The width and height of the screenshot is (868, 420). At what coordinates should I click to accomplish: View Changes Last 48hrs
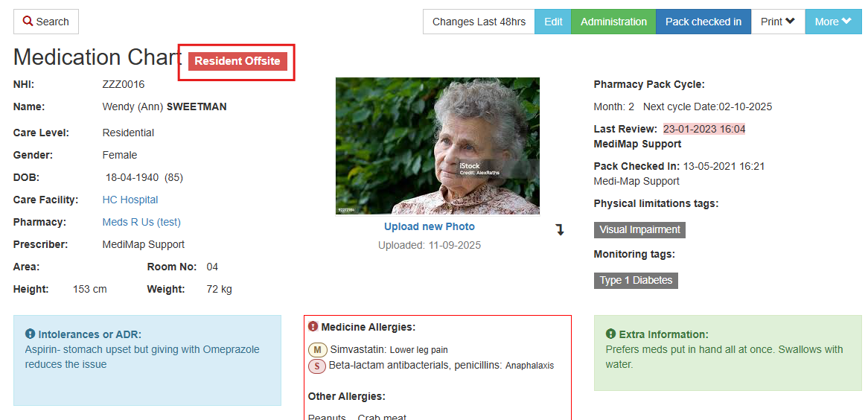(479, 22)
